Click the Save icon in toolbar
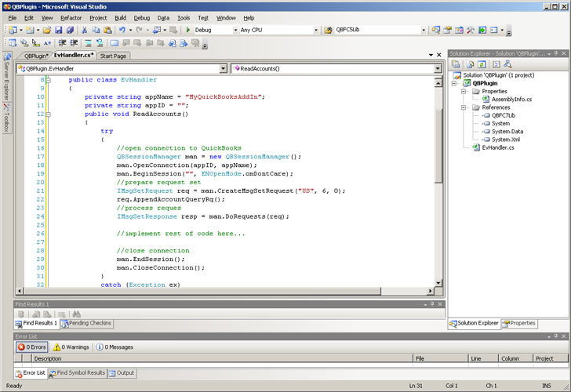The height and width of the screenshot is (392, 571). click(57, 30)
